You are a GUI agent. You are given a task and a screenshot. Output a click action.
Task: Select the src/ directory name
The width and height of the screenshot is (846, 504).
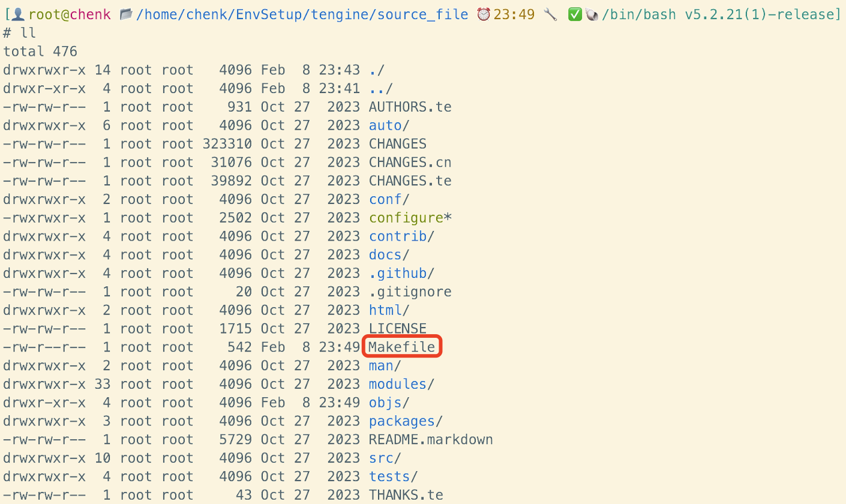(x=381, y=458)
